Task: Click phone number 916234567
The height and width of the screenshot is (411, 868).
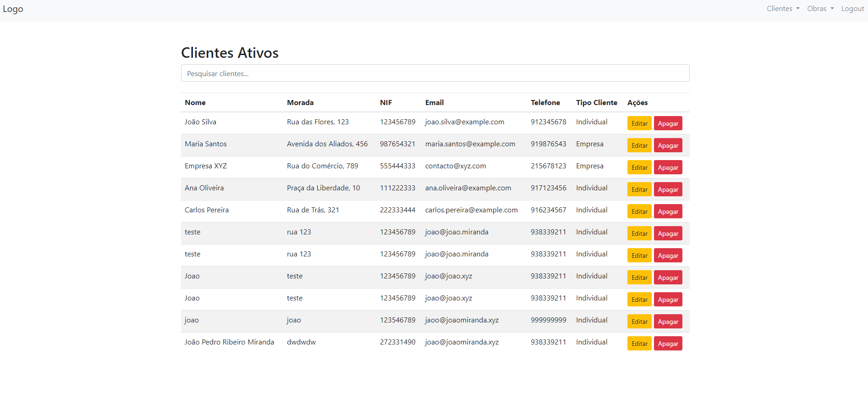Action: (549, 210)
